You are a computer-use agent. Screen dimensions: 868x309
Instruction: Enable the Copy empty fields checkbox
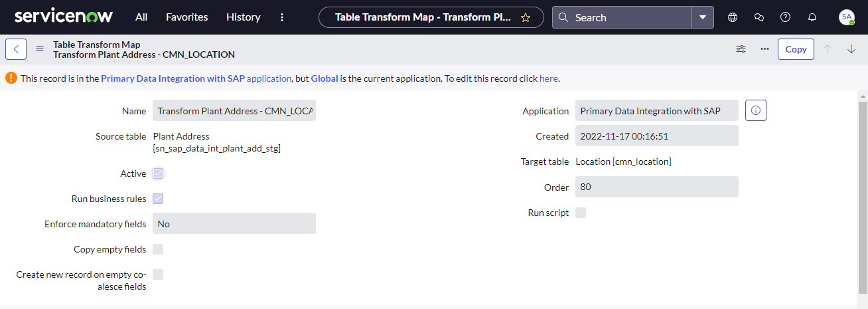158,249
